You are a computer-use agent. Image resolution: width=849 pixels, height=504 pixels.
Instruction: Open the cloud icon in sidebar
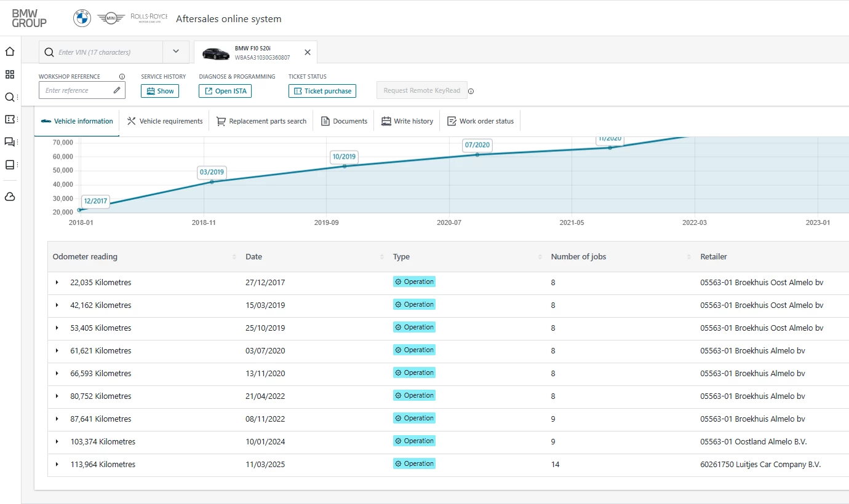[x=10, y=197]
